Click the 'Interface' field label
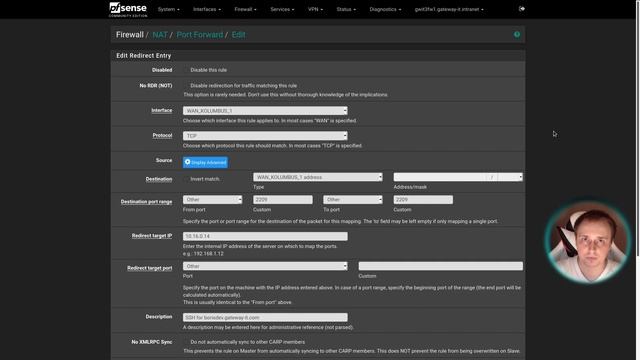The width and height of the screenshot is (640, 360). (x=162, y=111)
